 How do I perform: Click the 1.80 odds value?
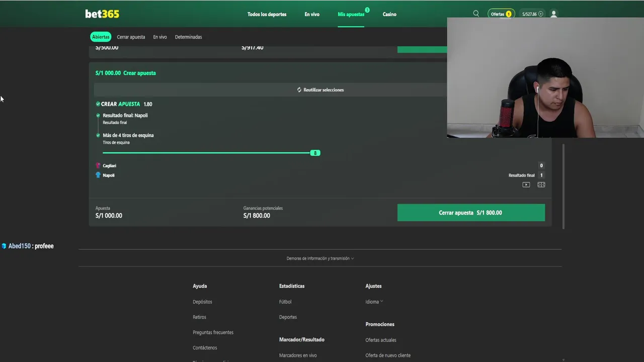tap(147, 104)
